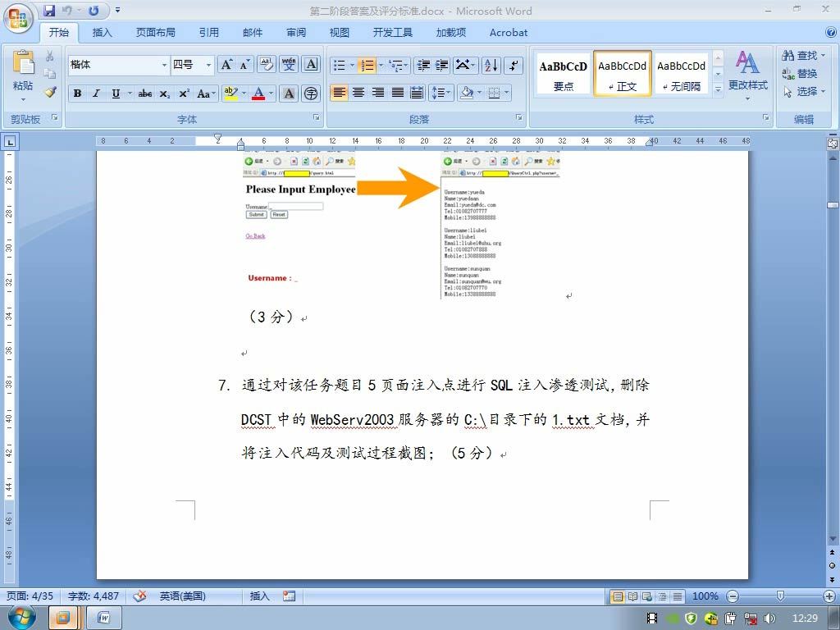Toggle character shading button
The width and height of the screenshot is (840, 630).
tap(289, 94)
